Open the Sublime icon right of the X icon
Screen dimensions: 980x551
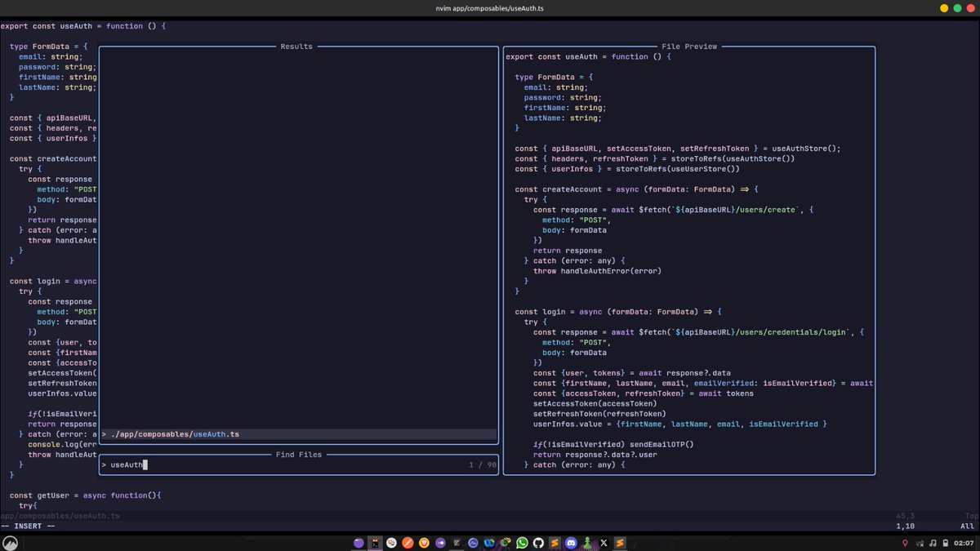[620, 543]
